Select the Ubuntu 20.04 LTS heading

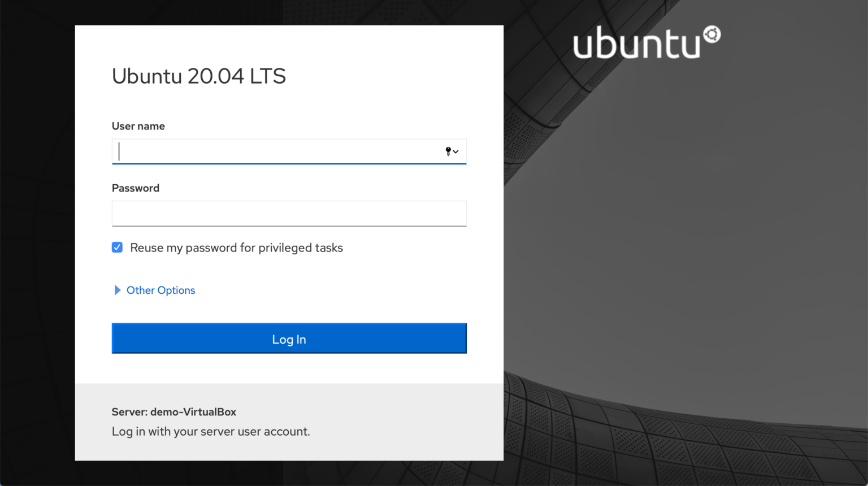199,76
